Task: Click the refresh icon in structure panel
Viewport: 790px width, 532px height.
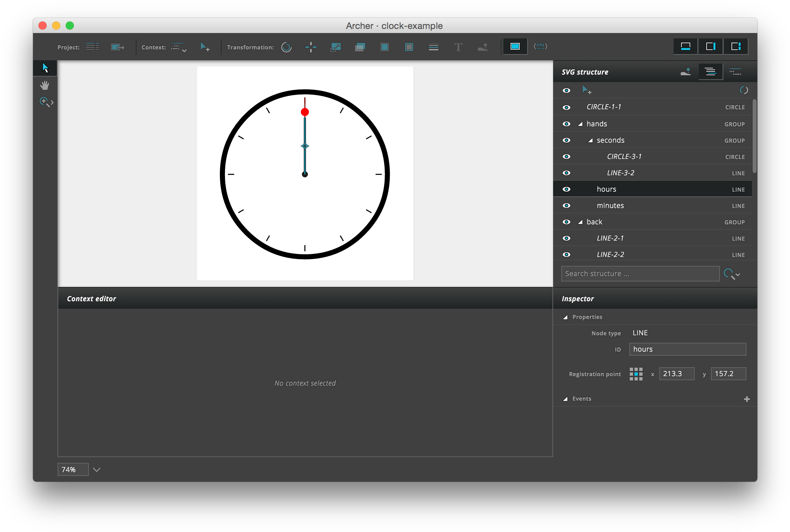Action: 744,90
